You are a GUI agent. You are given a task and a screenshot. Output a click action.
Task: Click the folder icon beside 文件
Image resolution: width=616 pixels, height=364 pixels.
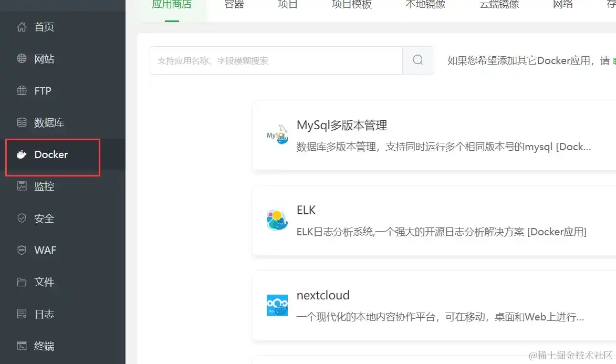[x=22, y=282]
